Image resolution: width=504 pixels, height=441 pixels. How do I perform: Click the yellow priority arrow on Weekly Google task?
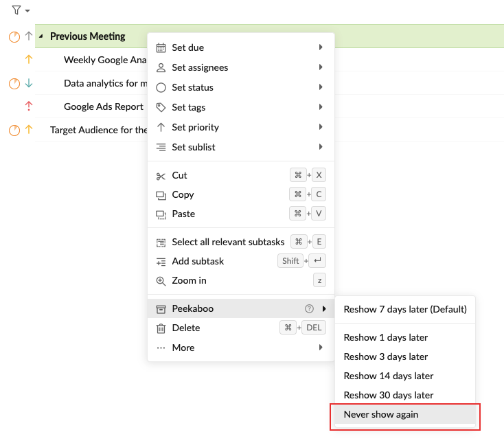(29, 59)
